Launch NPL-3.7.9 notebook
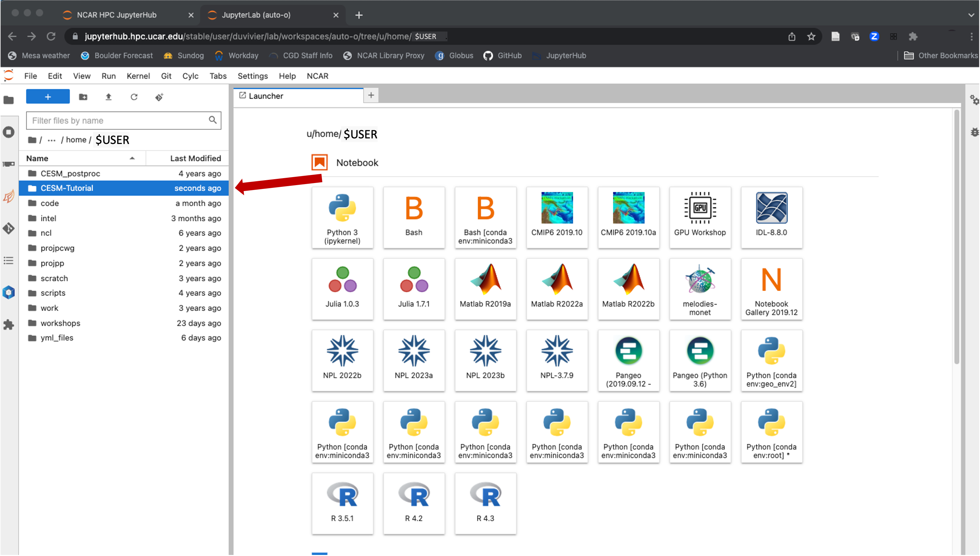The image size is (980, 556). click(557, 360)
